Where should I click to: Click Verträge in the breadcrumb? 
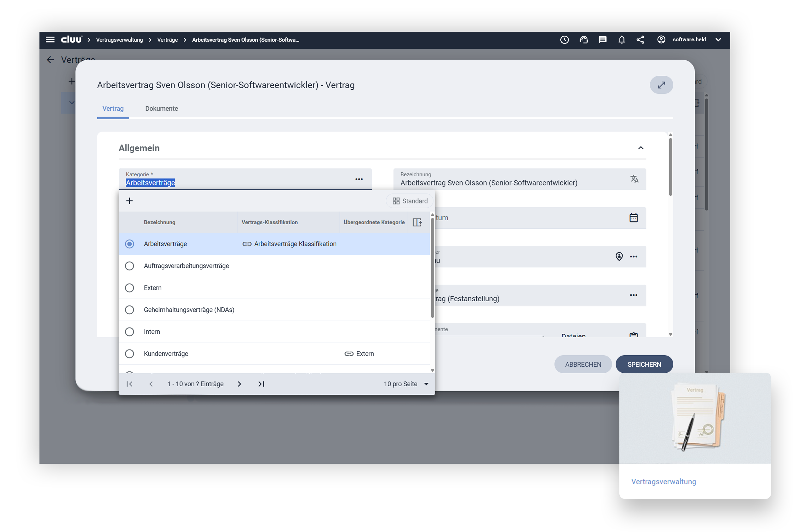pos(167,40)
